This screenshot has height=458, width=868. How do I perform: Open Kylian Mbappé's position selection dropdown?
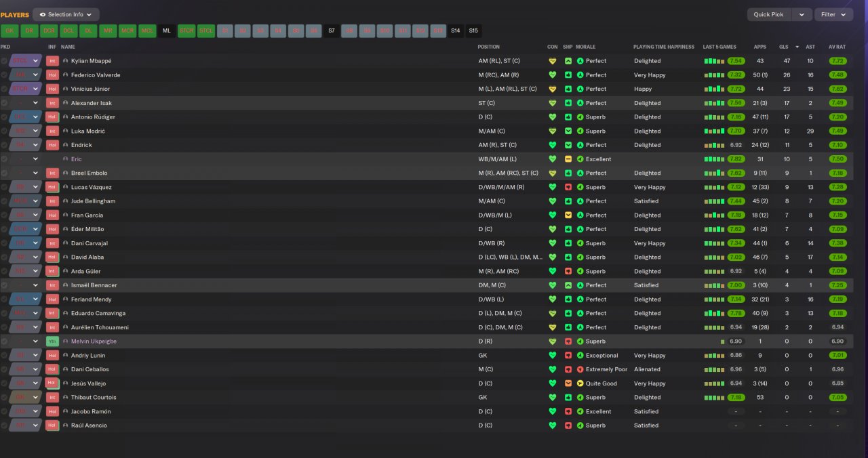point(36,61)
